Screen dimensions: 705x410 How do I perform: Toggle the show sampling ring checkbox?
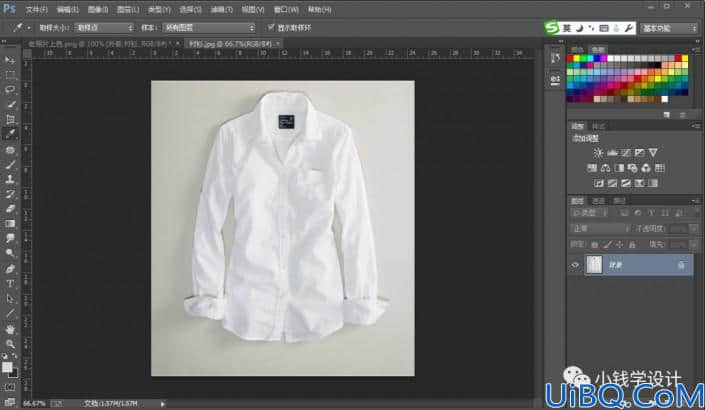click(x=271, y=27)
